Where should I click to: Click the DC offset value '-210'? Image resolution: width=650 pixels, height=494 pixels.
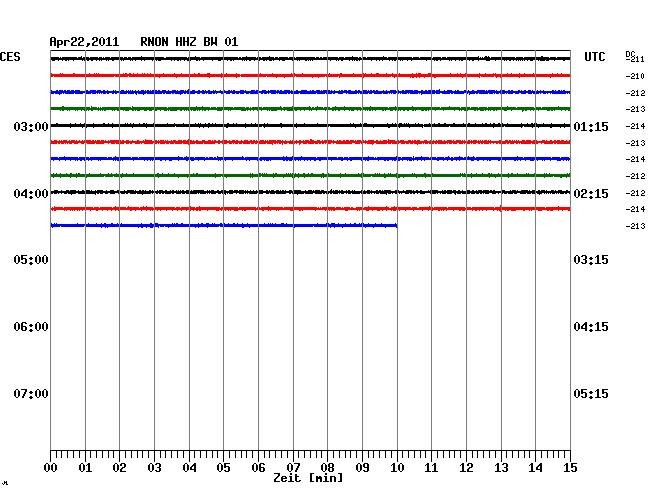tap(635, 76)
